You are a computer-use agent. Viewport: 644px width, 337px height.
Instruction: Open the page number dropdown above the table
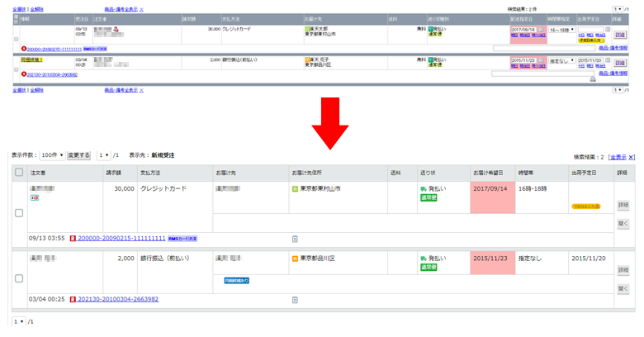point(103,155)
